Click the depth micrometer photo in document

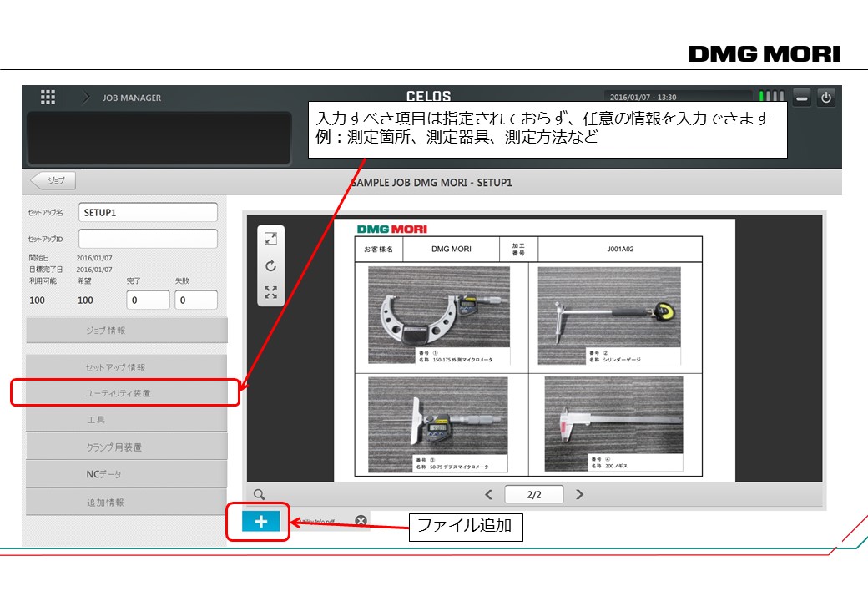(x=438, y=425)
